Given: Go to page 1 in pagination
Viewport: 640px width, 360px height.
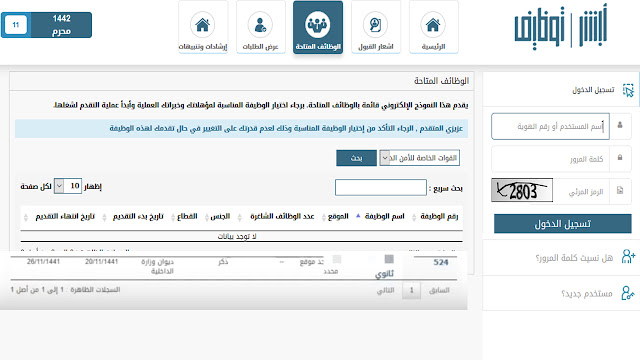Looking at the screenshot, I should [411, 291].
